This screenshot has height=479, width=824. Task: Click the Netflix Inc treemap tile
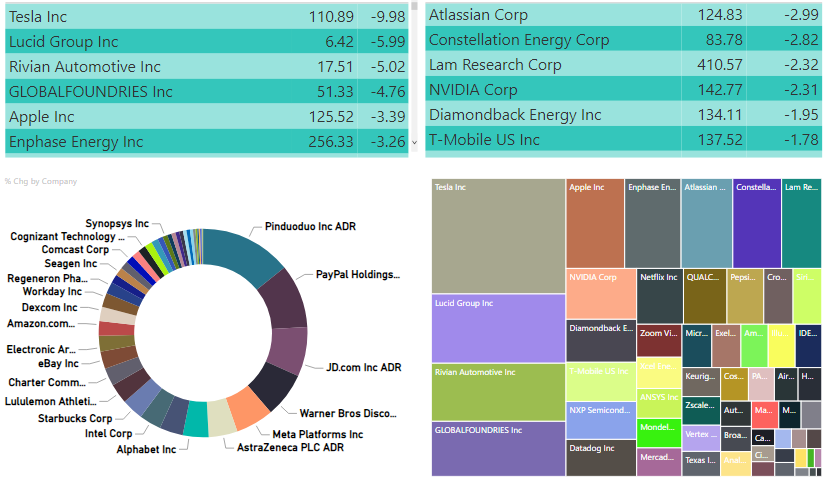(660, 296)
